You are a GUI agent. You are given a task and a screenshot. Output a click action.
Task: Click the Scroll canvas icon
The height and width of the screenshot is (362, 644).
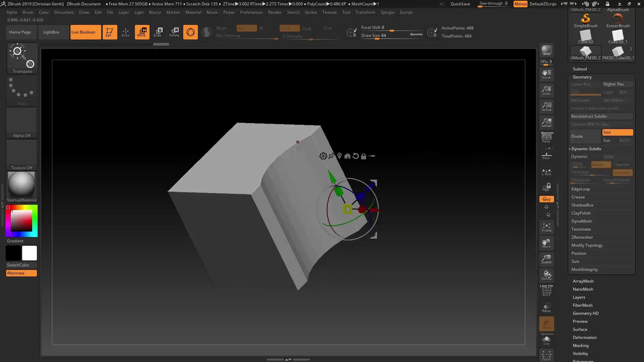pyautogui.click(x=546, y=74)
